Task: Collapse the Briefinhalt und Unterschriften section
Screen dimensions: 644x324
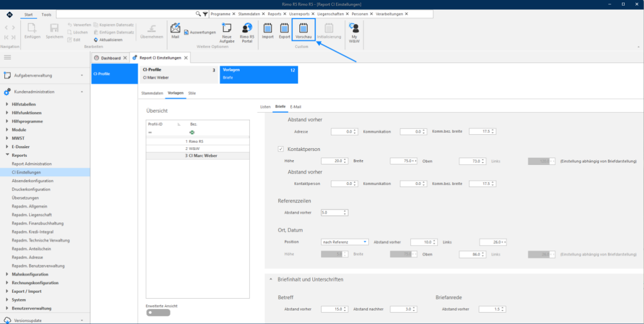Action: [x=270, y=279]
